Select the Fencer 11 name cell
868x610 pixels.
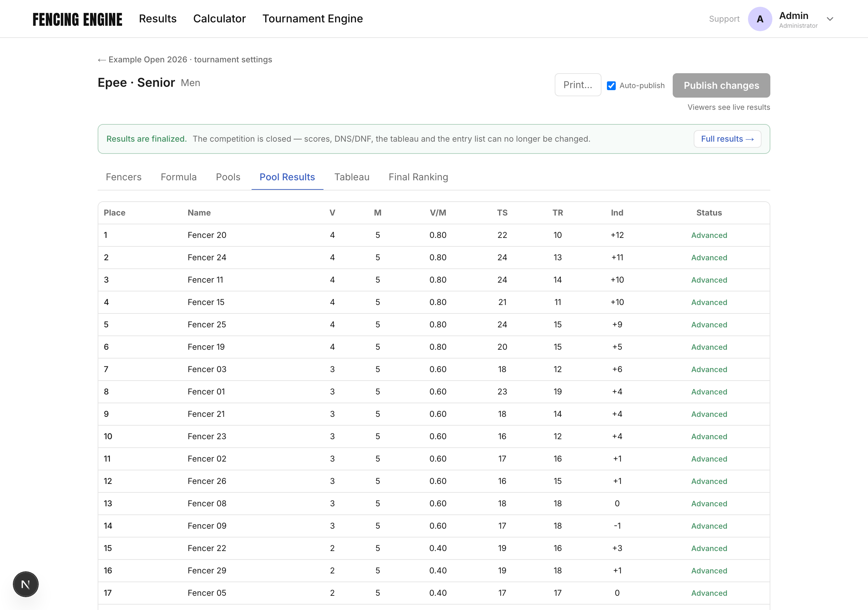[x=205, y=279]
